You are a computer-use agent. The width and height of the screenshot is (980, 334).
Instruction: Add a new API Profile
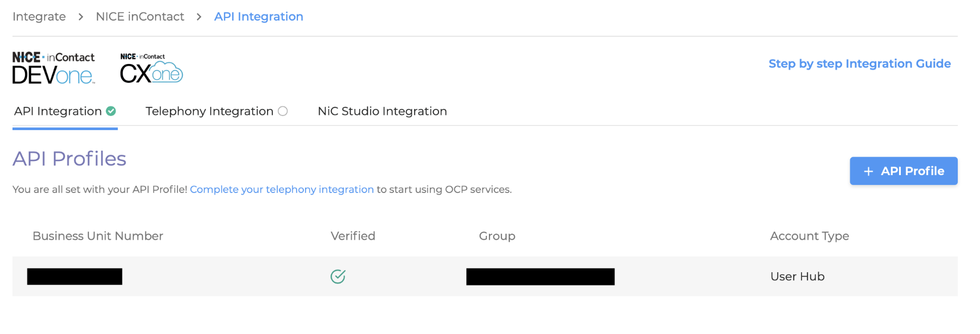[903, 171]
